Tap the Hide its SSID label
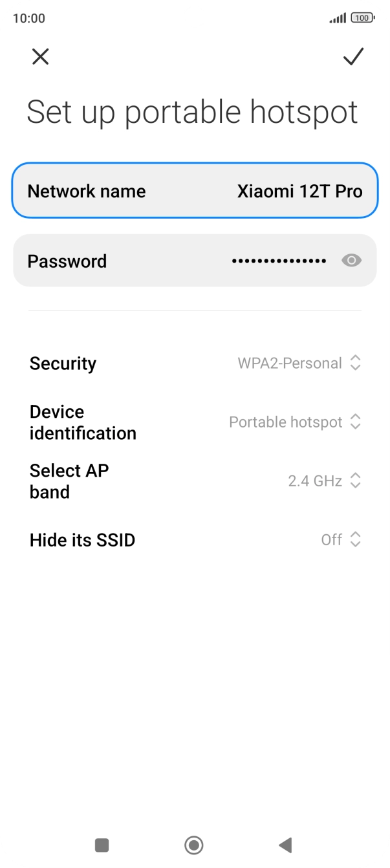The image size is (390, 868). pyautogui.click(x=82, y=540)
